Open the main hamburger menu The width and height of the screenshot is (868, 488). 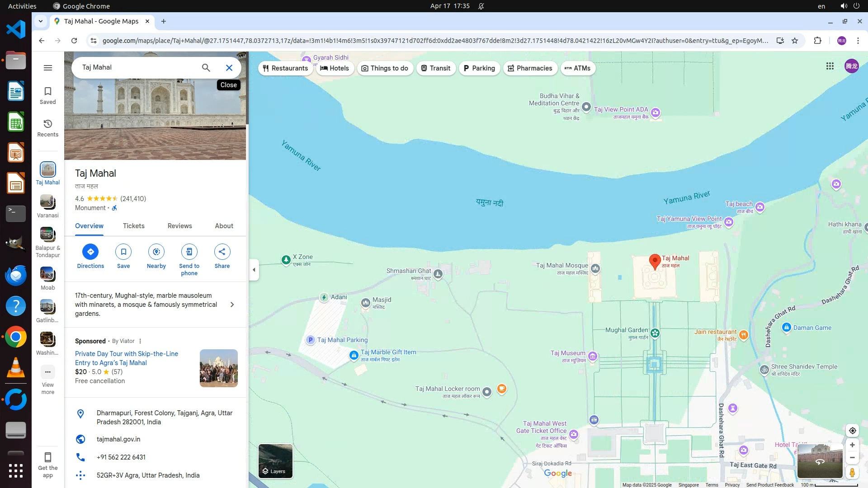point(48,68)
